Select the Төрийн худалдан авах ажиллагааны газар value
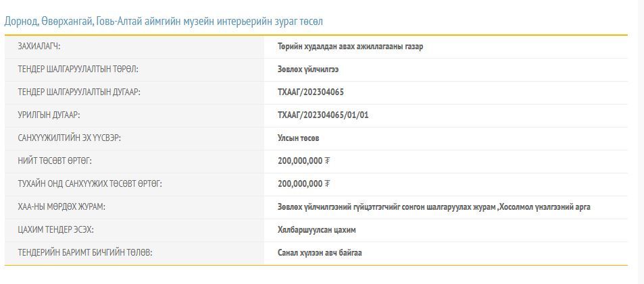 pyautogui.click(x=350, y=47)
